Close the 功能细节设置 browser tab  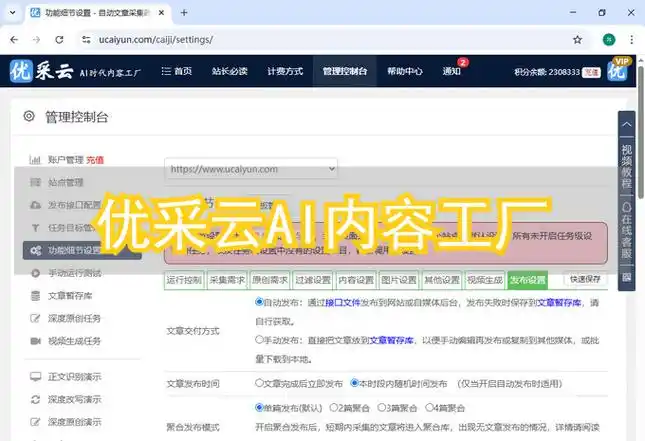pyautogui.click(x=162, y=13)
